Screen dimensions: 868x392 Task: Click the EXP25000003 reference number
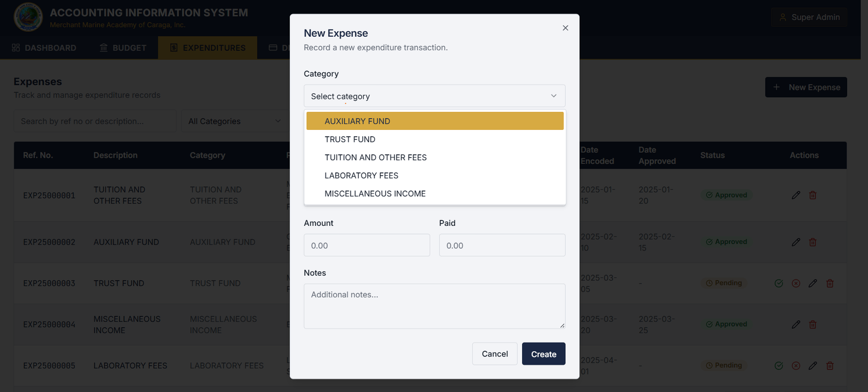point(49,283)
